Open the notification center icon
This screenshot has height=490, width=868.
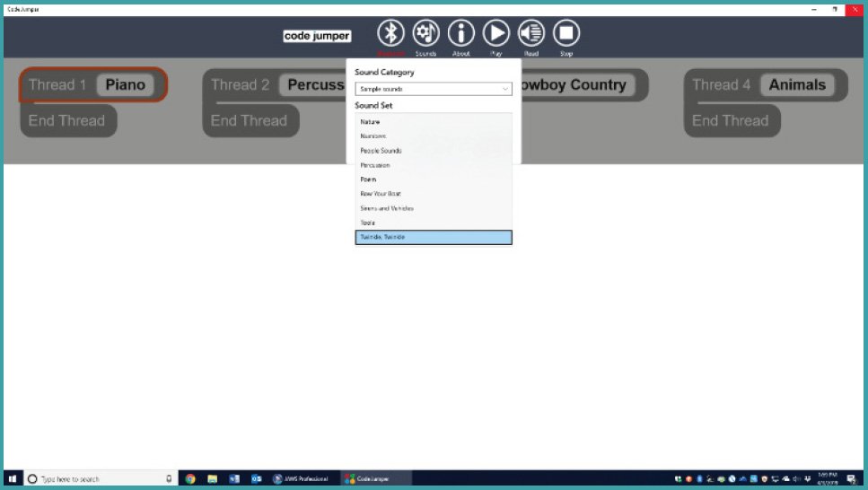pyautogui.click(x=851, y=479)
